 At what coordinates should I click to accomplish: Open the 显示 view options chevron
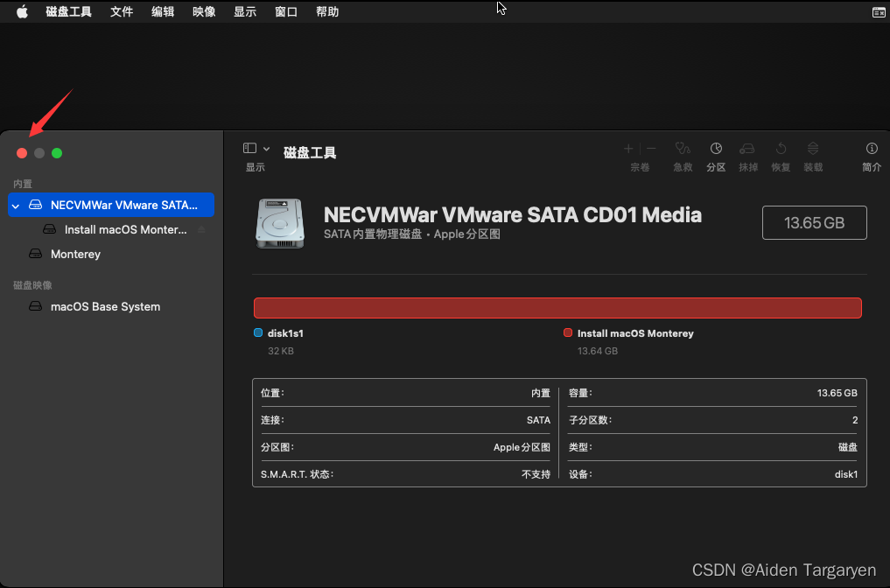pyautogui.click(x=266, y=149)
